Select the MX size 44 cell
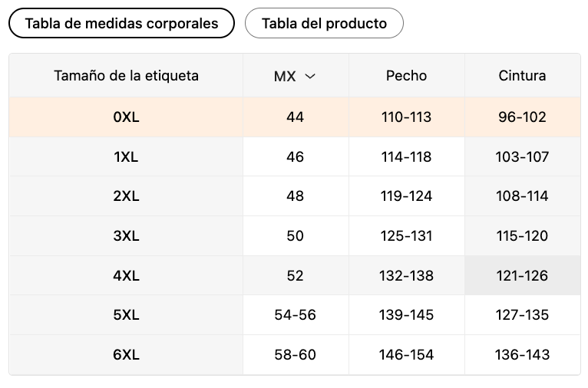Viewport: 588px width, 388px height. coord(295,117)
